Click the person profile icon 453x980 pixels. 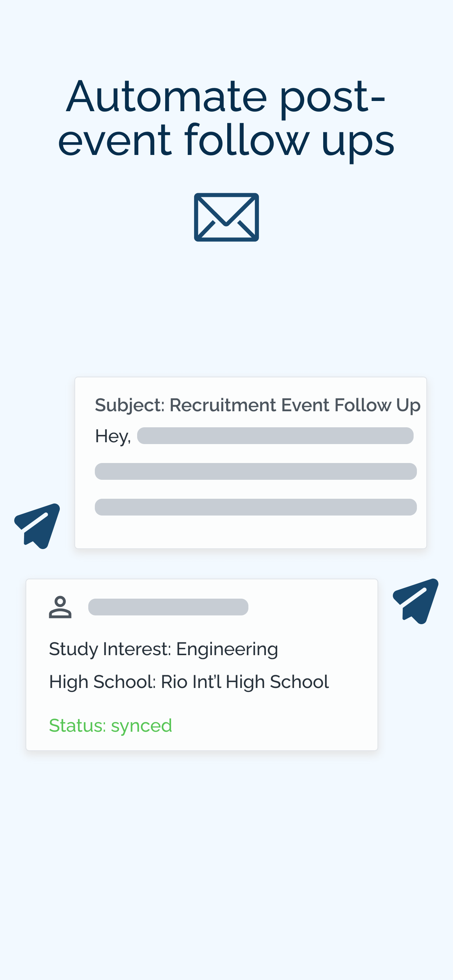[x=60, y=607]
